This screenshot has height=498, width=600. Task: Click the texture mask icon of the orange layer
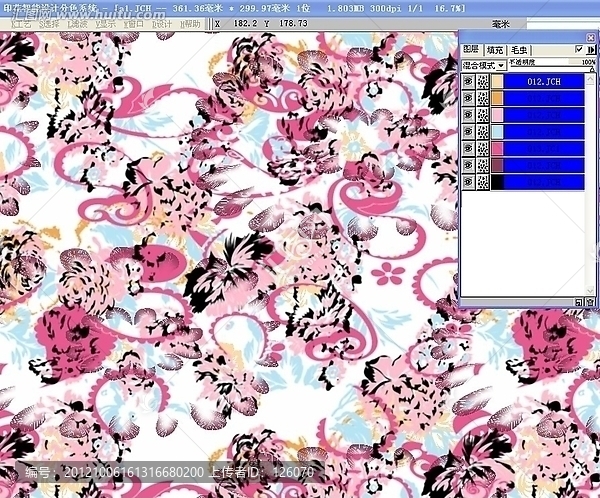pos(483,98)
